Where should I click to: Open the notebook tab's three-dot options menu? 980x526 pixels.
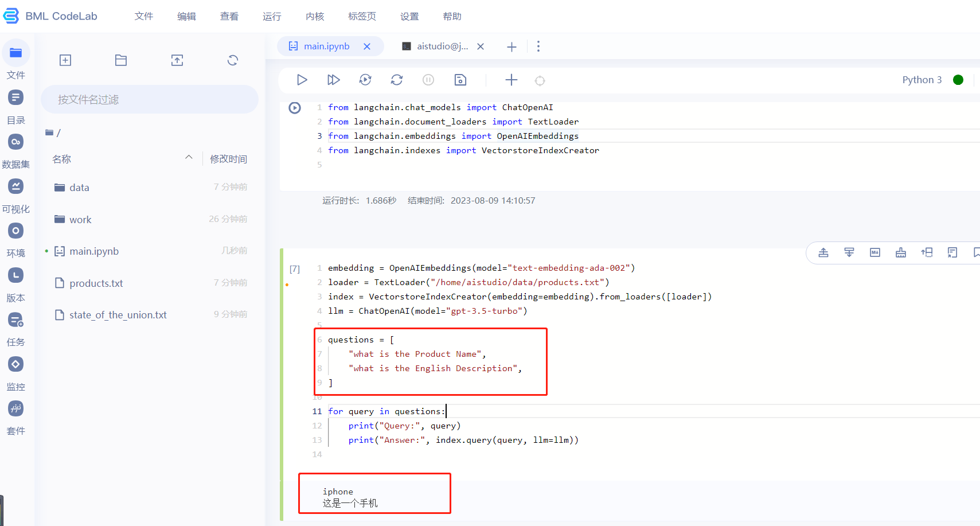click(x=538, y=46)
